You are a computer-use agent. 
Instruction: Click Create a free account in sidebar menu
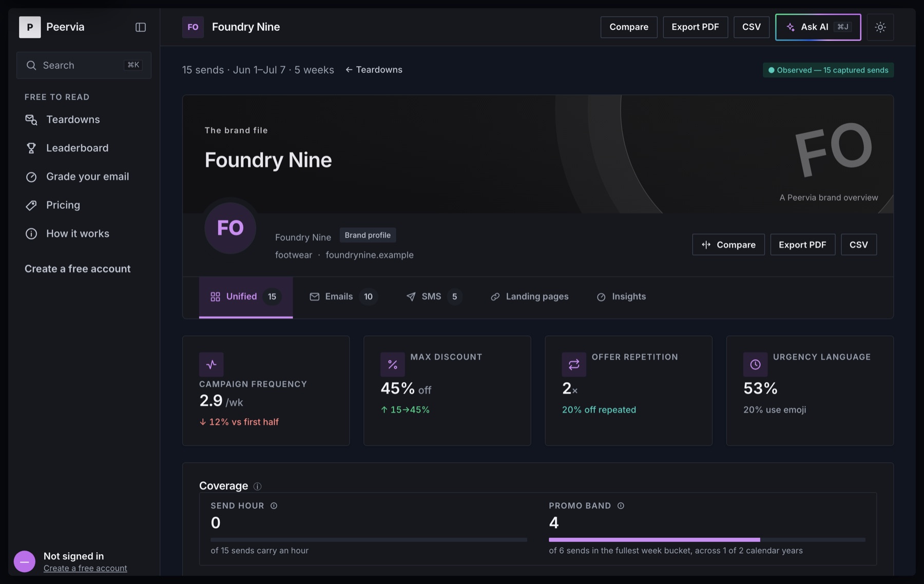click(x=78, y=269)
